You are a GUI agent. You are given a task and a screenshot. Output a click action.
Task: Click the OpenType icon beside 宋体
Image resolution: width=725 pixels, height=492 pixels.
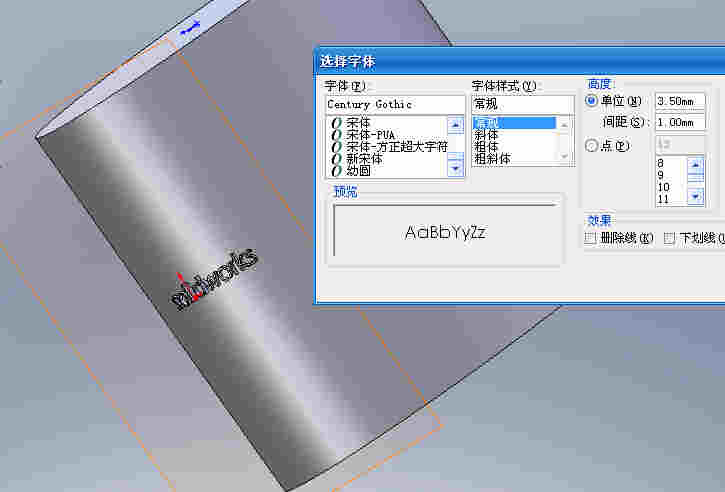pyautogui.click(x=337, y=123)
